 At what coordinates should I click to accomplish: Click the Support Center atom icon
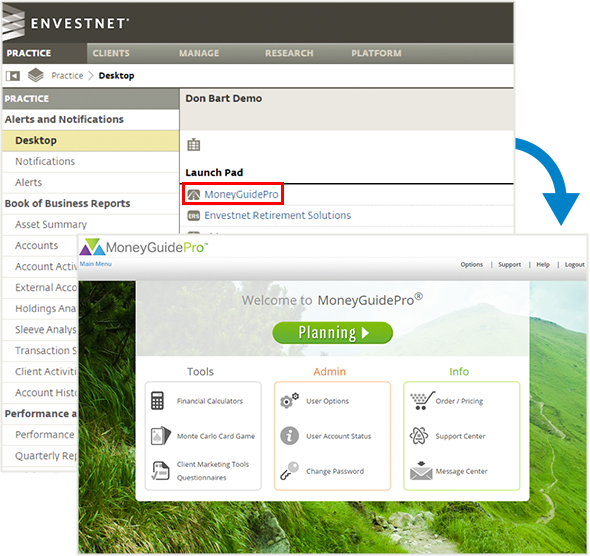(419, 436)
